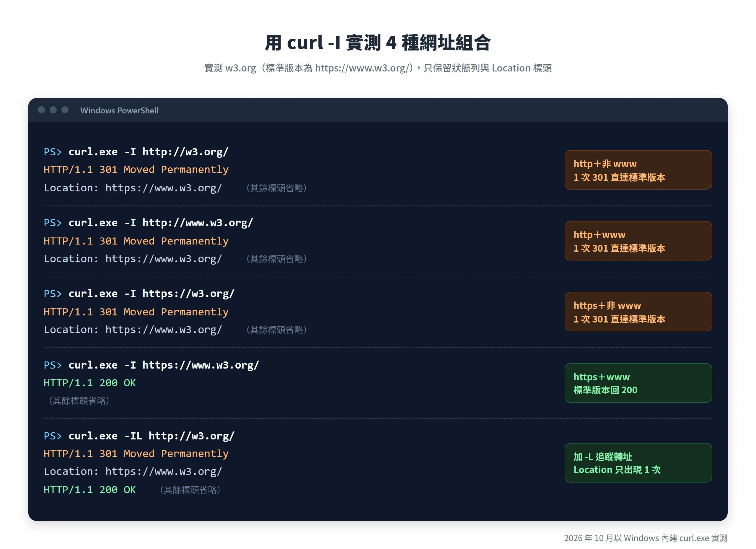Click the middle gray window dot
756x549 pixels.
coord(53,110)
